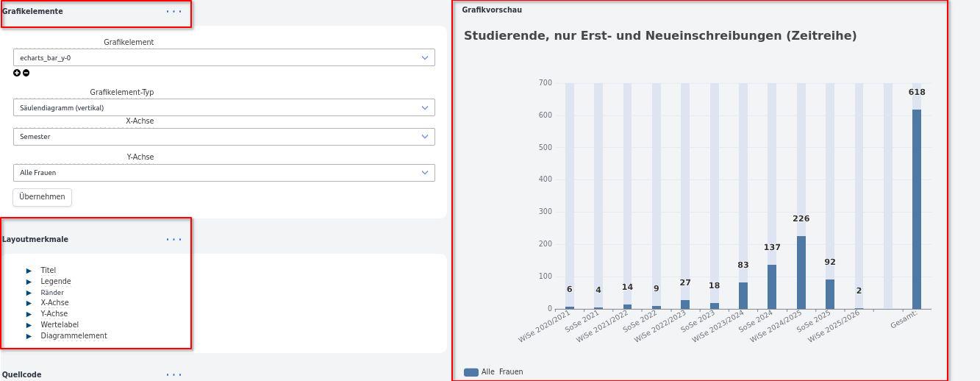The height and width of the screenshot is (381, 980).
Task: Open the Layoutmerkmale three-dot menu
Action: (x=174, y=240)
